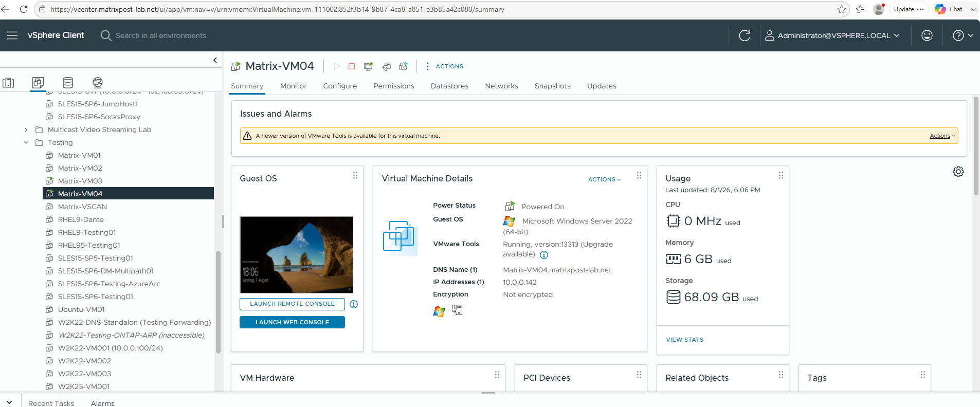Expand the Multicast Video Streaming Lab folder
The height and width of the screenshot is (407, 980).
click(x=26, y=130)
